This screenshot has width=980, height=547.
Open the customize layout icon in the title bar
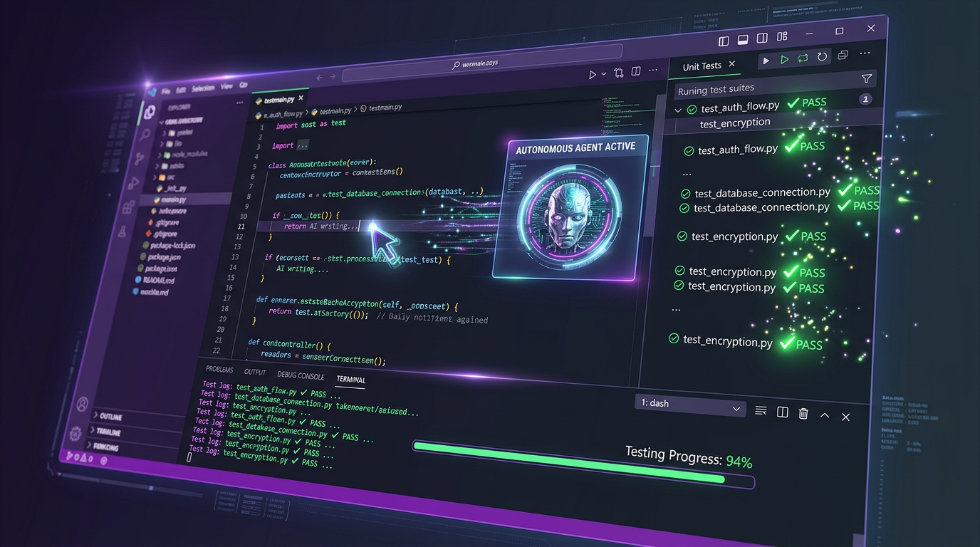[x=782, y=36]
